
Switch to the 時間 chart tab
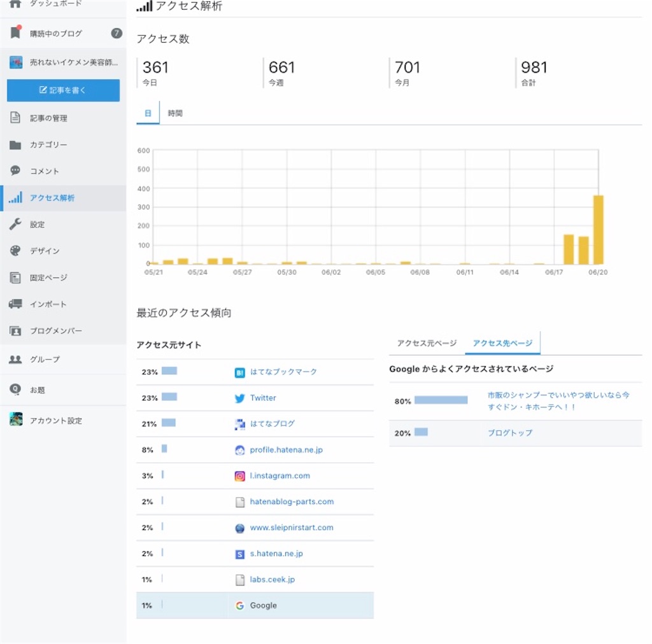tap(175, 113)
